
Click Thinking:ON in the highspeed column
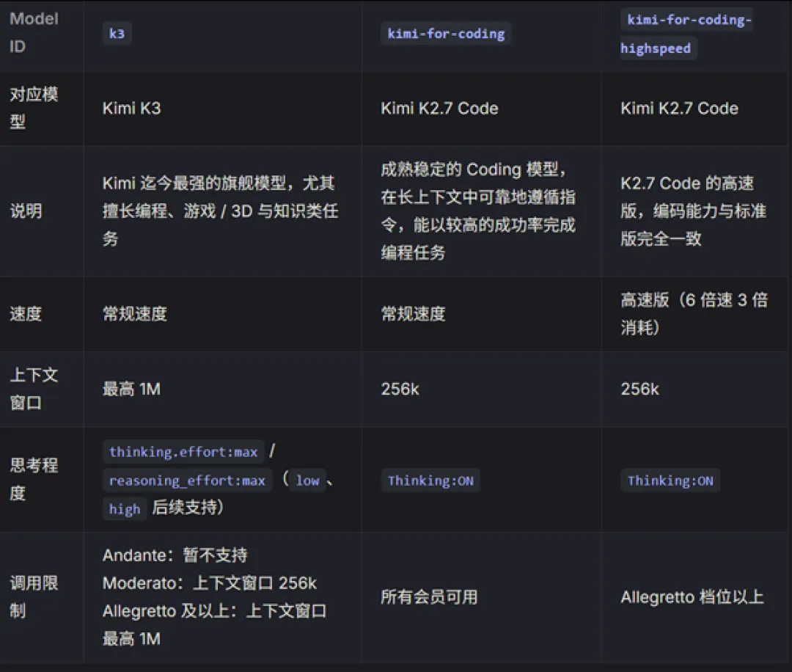670,481
